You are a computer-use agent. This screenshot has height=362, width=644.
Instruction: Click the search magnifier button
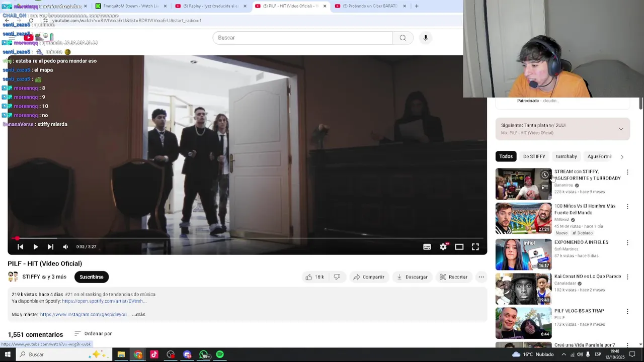tap(403, 38)
